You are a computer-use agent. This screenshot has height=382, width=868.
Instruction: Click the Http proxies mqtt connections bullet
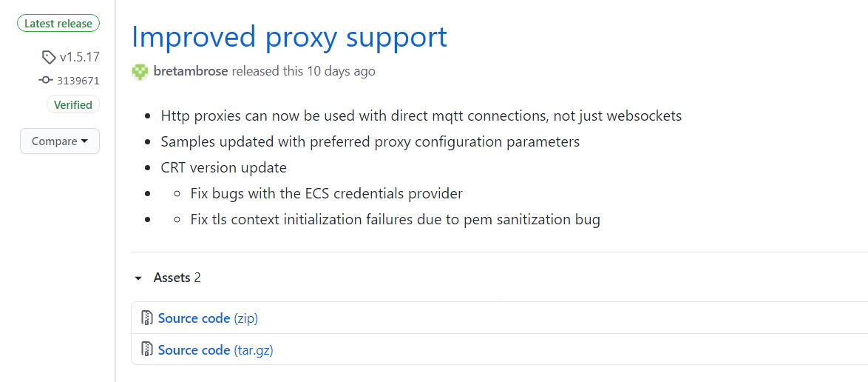tap(421, 115)
